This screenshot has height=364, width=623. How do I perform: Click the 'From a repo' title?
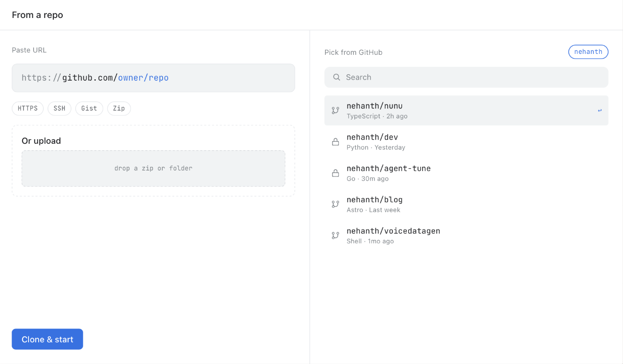(x=37, y=15)
